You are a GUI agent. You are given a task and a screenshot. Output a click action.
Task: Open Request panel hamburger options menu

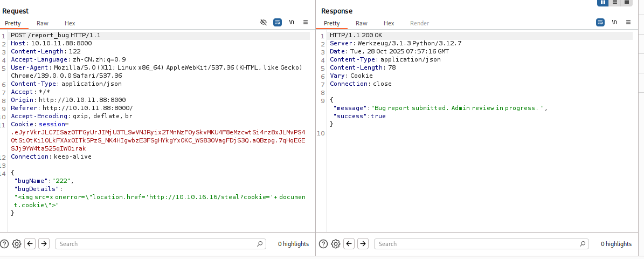tap(306, 22)
